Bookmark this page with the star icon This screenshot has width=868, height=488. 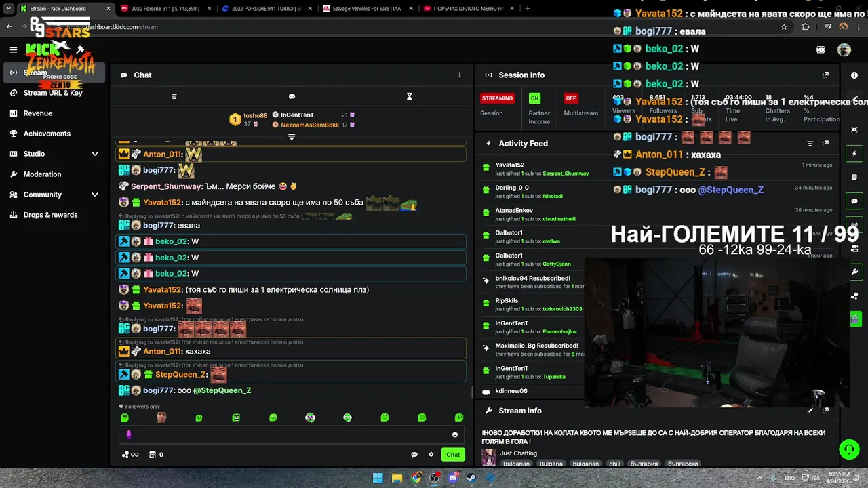[x=784, y=27]
